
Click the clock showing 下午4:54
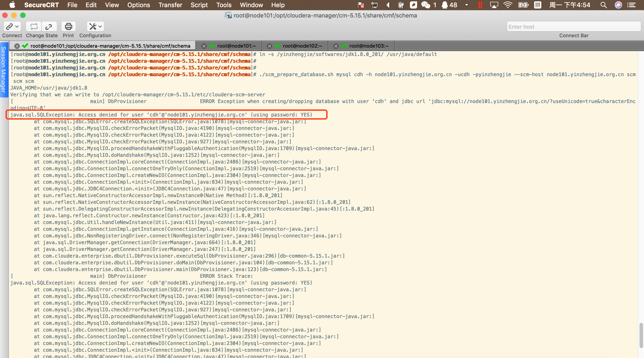tap(570, 5)
